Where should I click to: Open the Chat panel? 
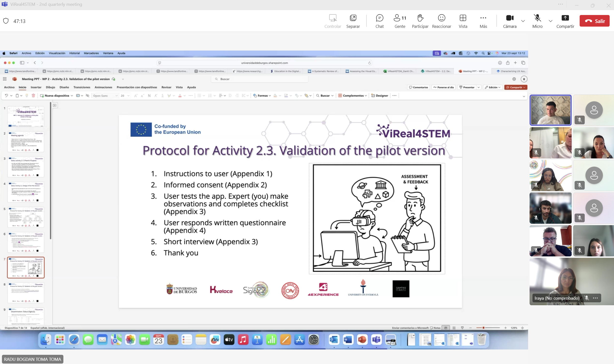(379, 21)
